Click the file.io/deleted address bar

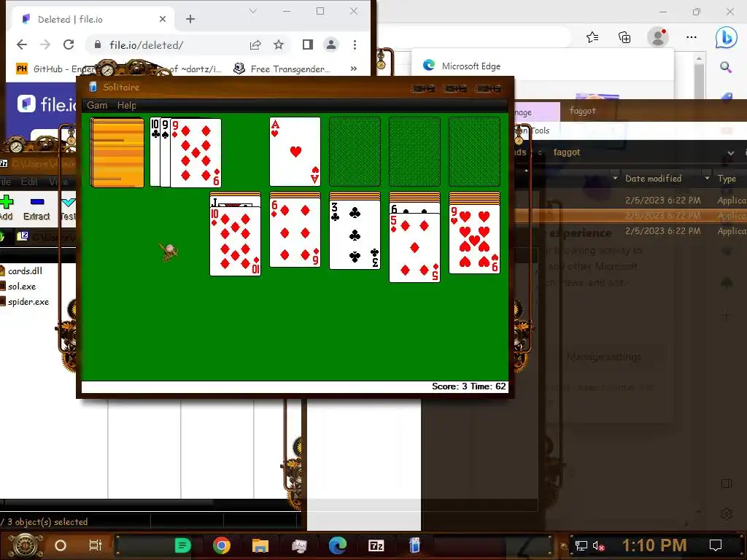click(x=167, y=44)
